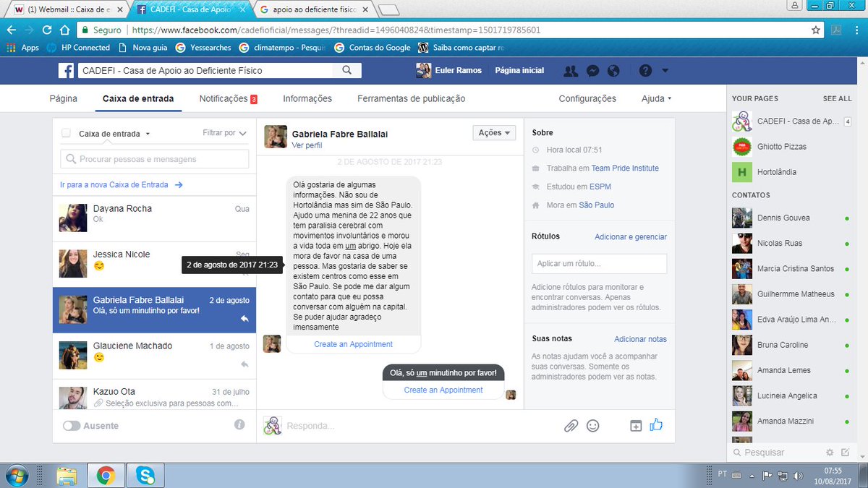The image size is (868, 488).
Task: Open the Configurações tab
Action: coord(587,98)
